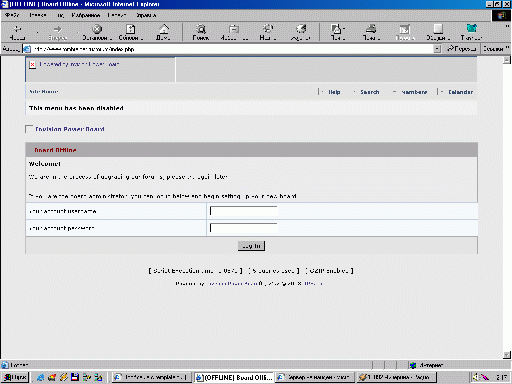
Task: Stop page loading with the Stop button
Action: [x=97, y=32]
